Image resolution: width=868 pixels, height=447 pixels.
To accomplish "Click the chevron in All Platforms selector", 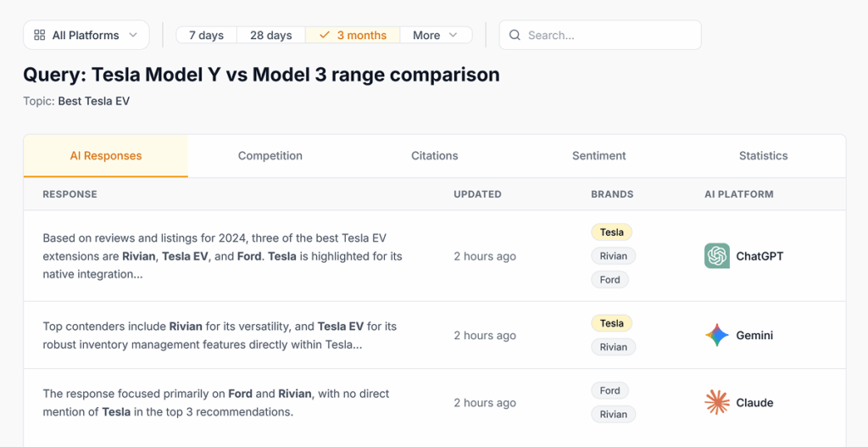I will click(133, 35).
